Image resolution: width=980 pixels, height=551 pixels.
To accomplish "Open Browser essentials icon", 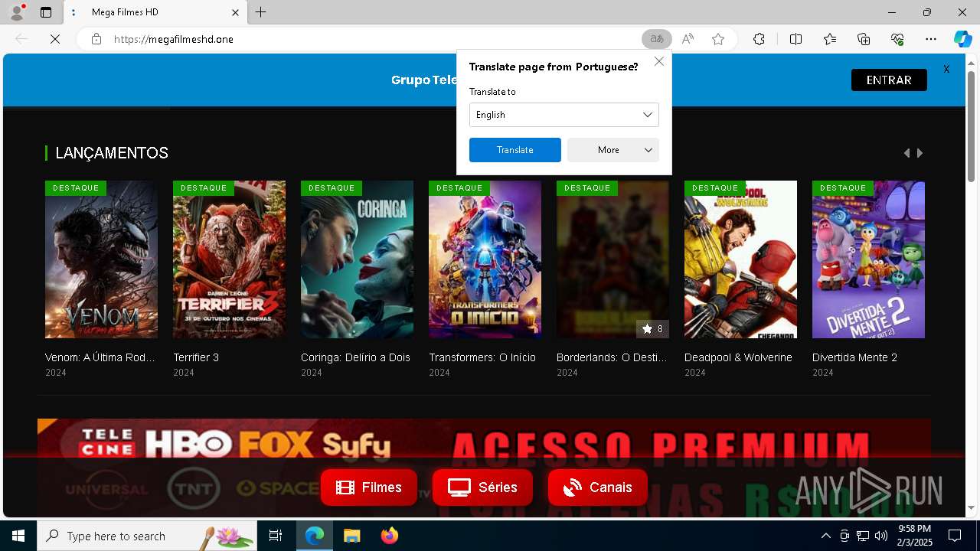I will pos(897,39).
